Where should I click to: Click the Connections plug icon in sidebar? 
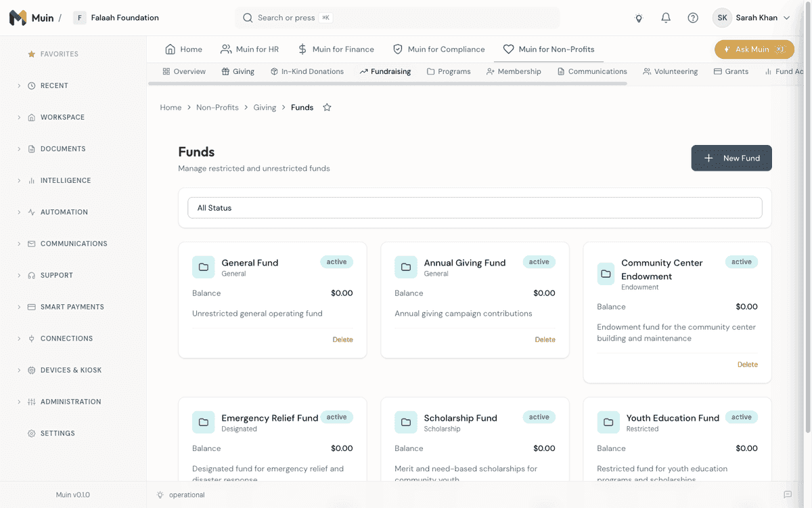(x=31, y=339)
